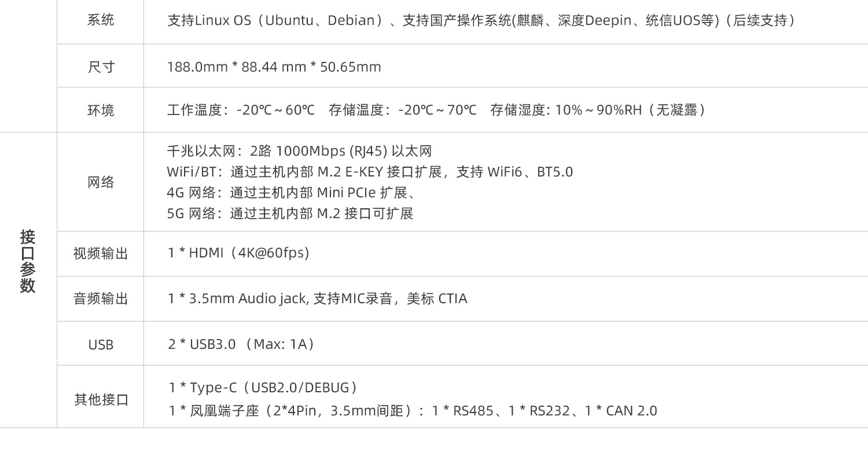
Task: Select the 网络 category cell
Action: pos(101,182)
